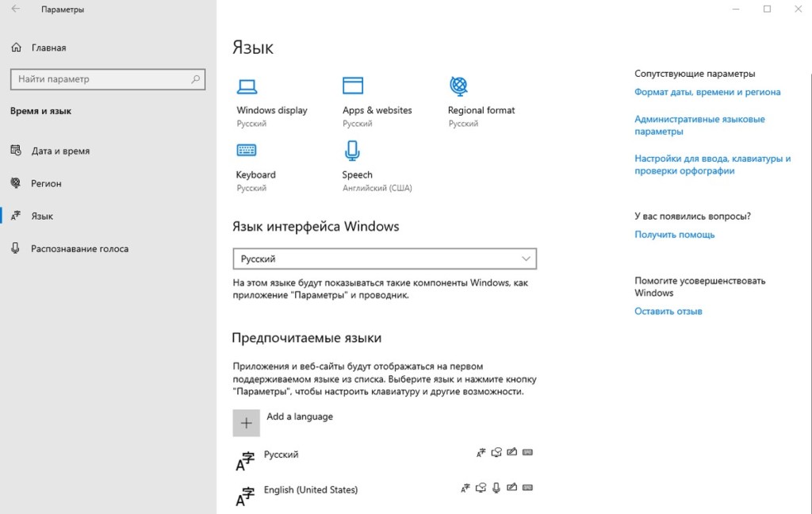Image resolution: width=812 pixels, height=514 pixels.
Task: Click the language glyph icon left of Русский
Action: [x=246, y=461]
